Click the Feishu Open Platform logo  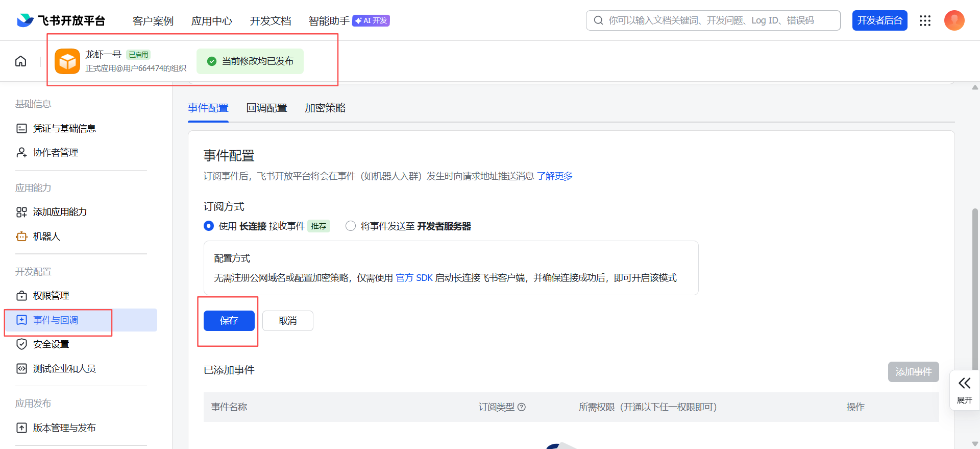(61, 20)
